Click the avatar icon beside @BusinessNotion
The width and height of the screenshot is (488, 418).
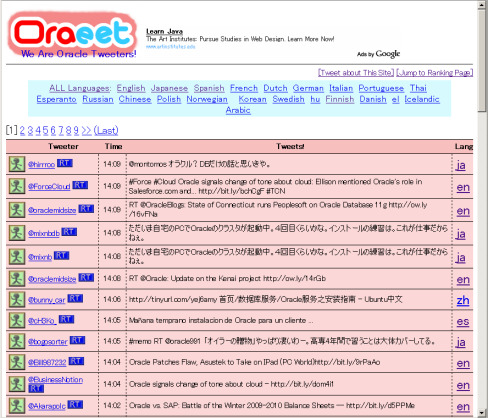coord(17,384)
